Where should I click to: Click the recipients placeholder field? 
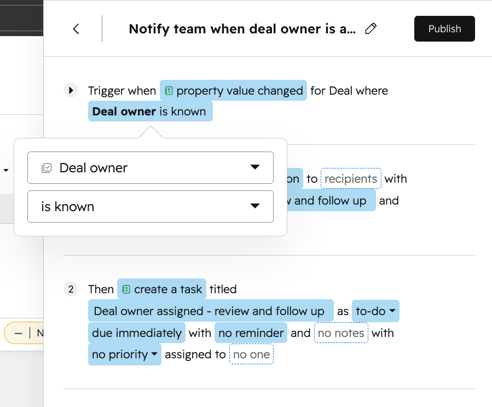pos(351,179)
